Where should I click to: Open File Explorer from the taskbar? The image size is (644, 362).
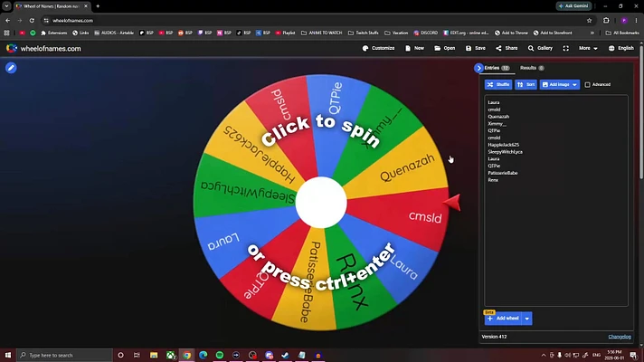[x=154, y=355]
